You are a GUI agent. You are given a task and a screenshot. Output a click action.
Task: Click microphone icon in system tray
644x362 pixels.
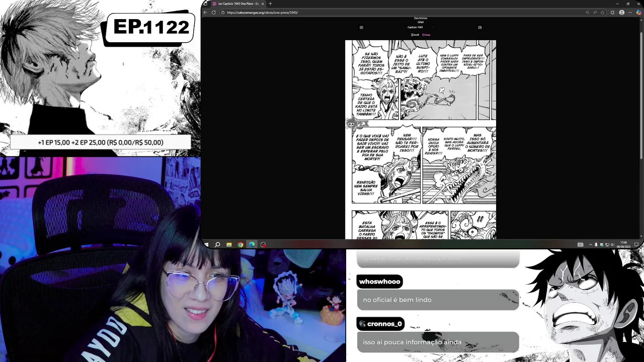(x=596, y=245)
